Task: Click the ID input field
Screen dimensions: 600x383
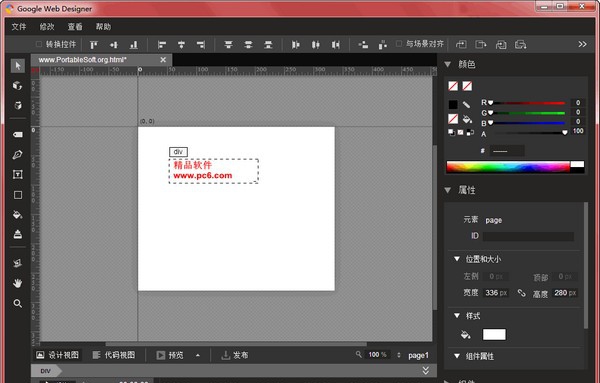Action: pyautogui.click(x=528, y=236)
